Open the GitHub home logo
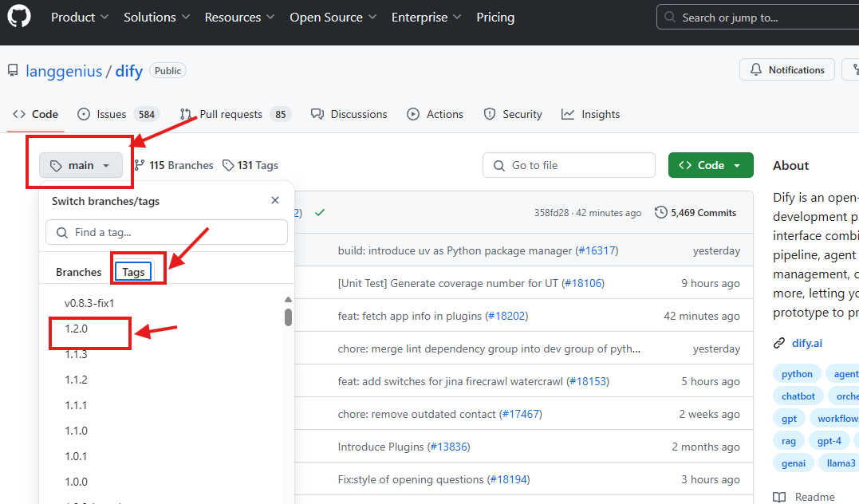The height and width of the screenshot is (504, 859). 19,16
